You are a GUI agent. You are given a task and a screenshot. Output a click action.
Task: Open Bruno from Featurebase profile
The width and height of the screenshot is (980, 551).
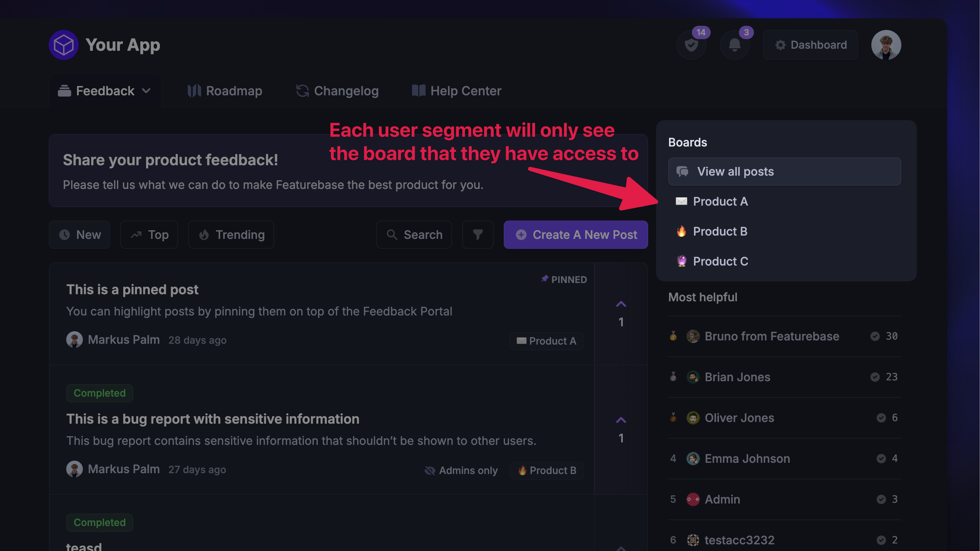pos(772,336)
